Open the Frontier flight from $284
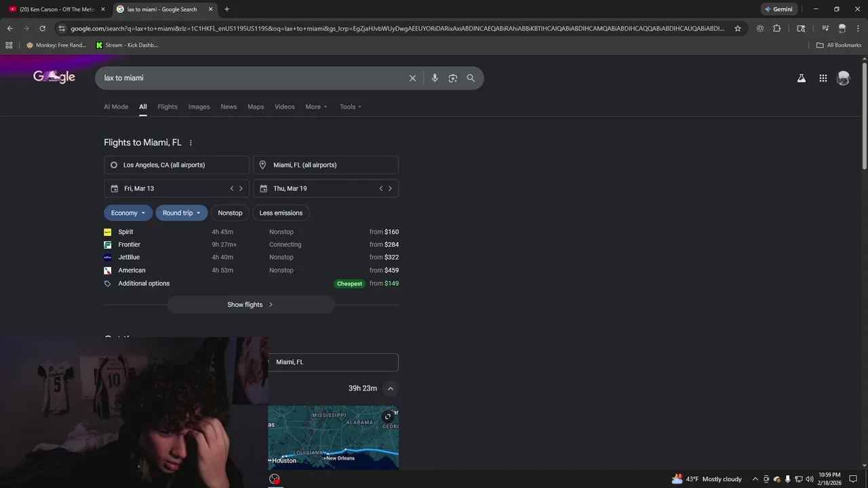The image size is (868, 488). (251, 245)
